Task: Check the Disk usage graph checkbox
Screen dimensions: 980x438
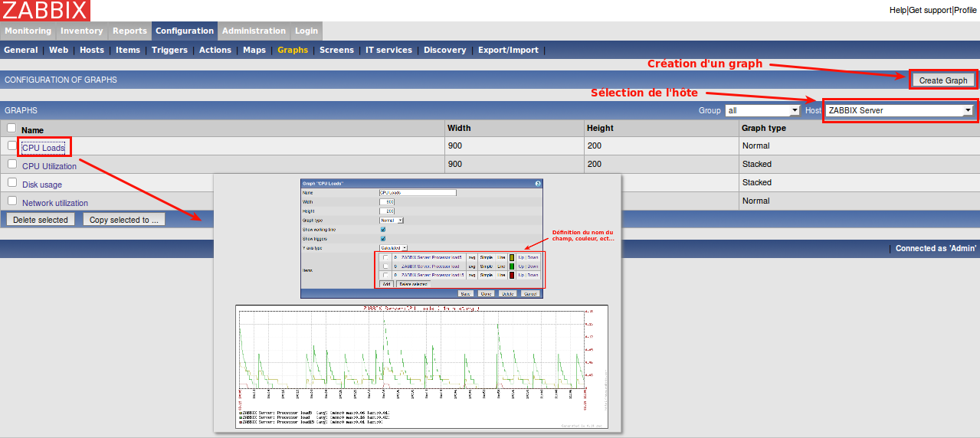Action: [11, 182]
